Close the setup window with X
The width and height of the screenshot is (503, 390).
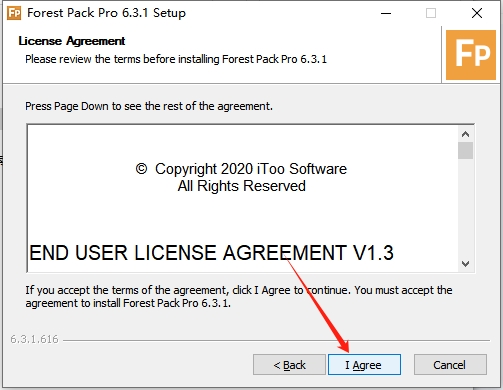pyautogui.click(x=477, y=13)
